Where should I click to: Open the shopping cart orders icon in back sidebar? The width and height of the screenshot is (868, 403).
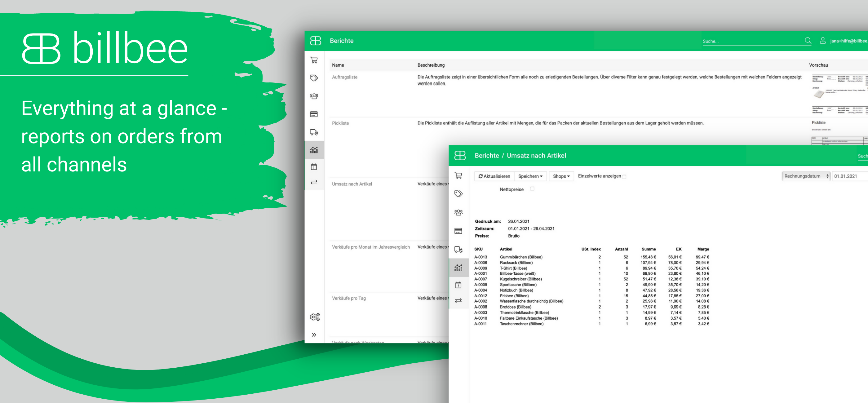point(314,60)
